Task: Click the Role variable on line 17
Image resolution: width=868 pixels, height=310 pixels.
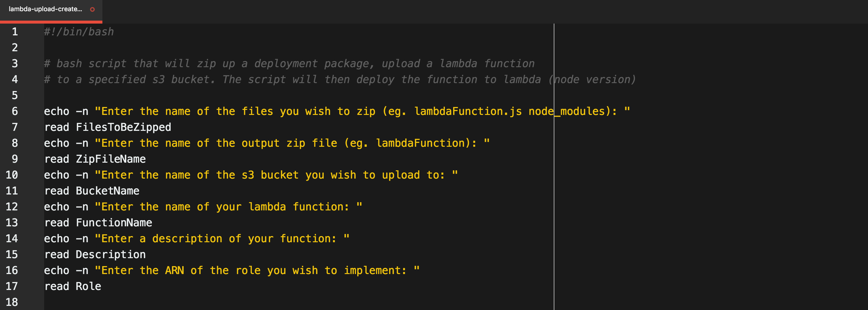Action: point(88,286)
